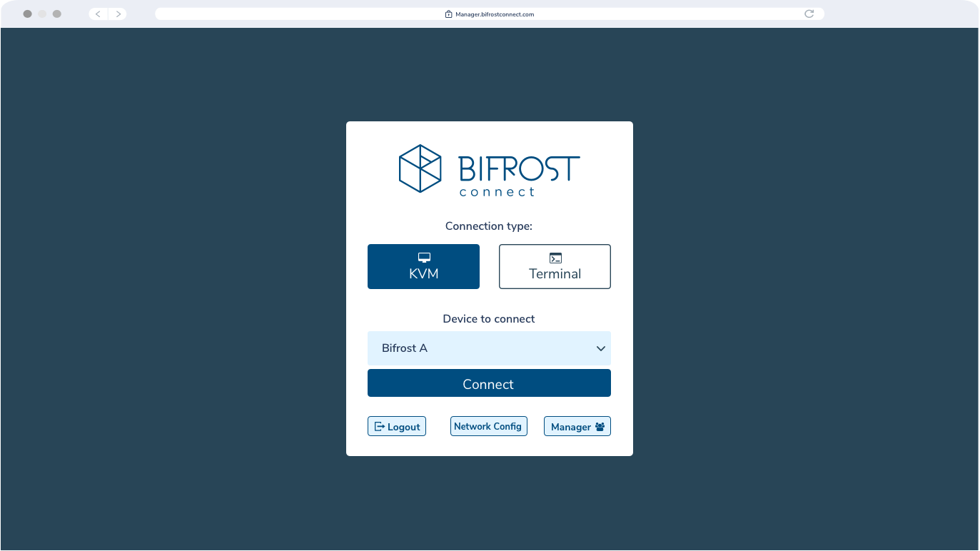Go forward with browser forward arrow
Image resolution: width=980 pixels, height=551 pixels.
tap(118, 14)
